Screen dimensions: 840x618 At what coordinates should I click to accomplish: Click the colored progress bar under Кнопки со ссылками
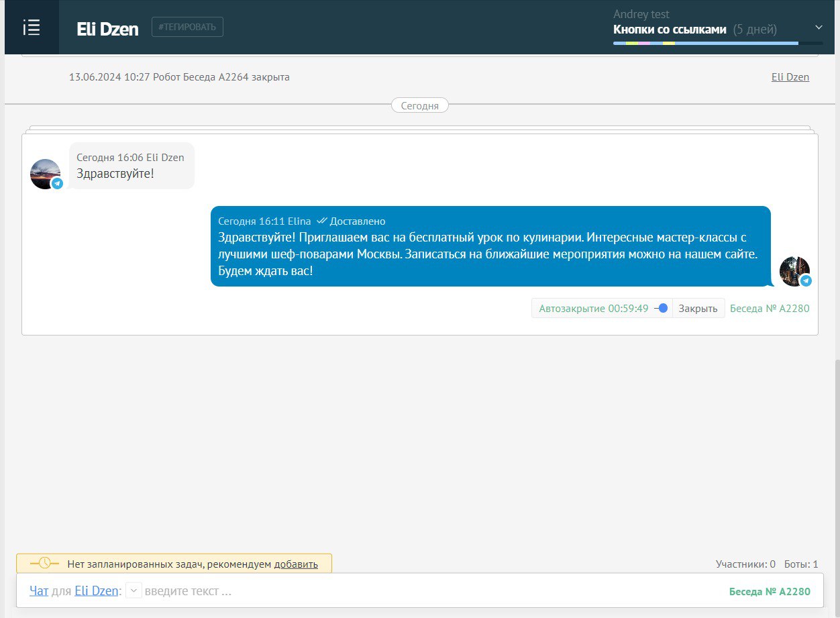point(717,44)
